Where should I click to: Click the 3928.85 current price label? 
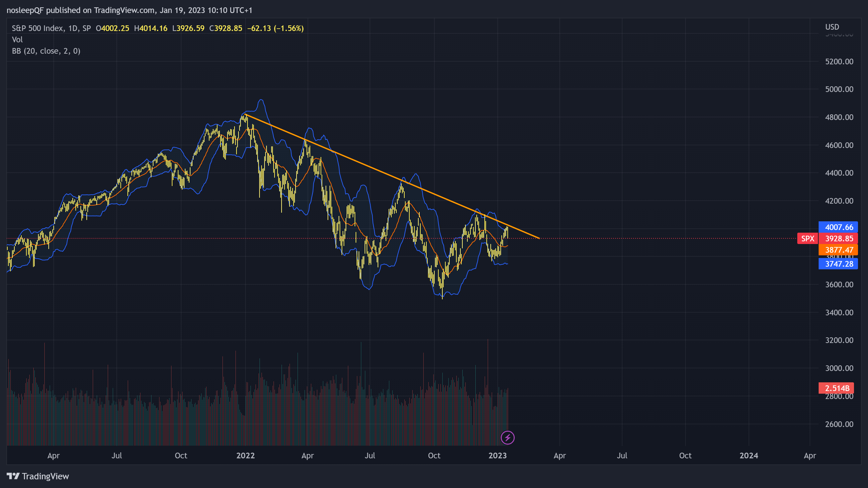tap(839, 239)
